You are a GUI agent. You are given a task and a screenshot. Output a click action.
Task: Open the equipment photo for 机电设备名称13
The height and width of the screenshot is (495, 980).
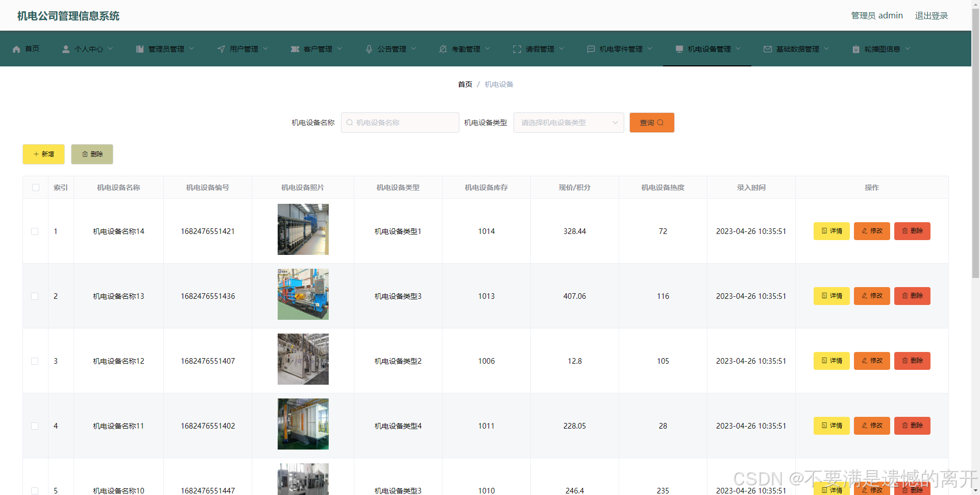click(x=303, y=294)
